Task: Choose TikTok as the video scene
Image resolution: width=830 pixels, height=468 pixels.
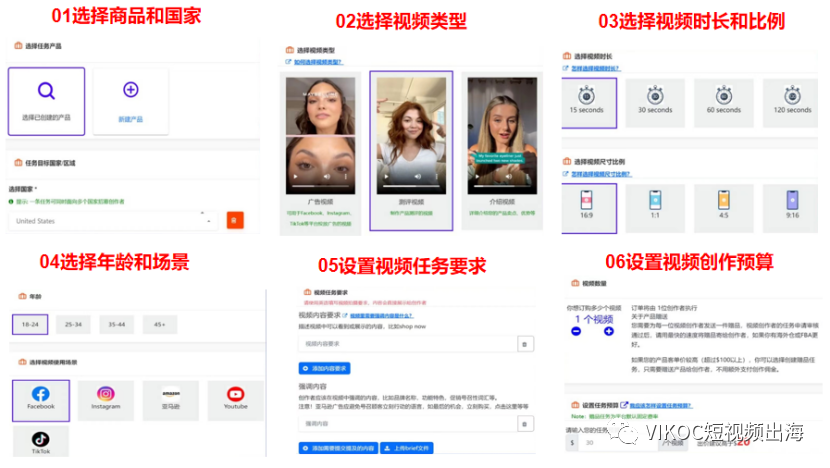Action: 41,442
